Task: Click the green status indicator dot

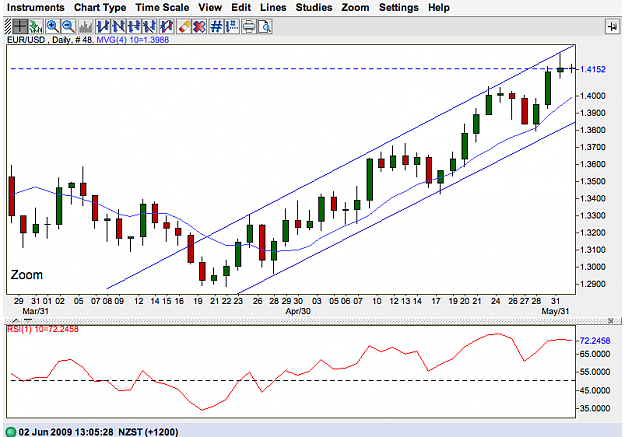Action: [x=11, y=432]
